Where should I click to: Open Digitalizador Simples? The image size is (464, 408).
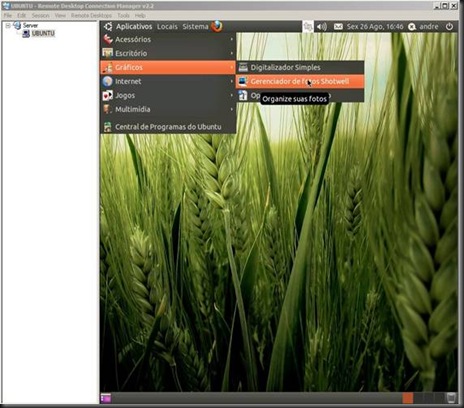300,67
